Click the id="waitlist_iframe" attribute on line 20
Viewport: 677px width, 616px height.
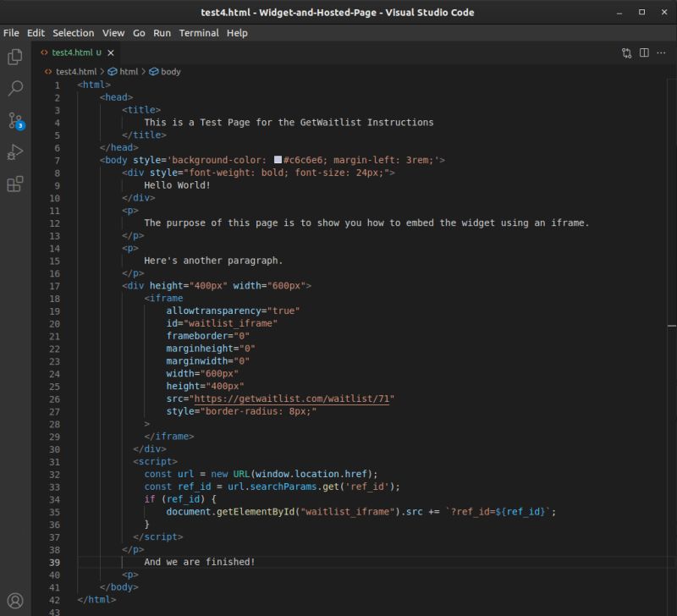222,323
